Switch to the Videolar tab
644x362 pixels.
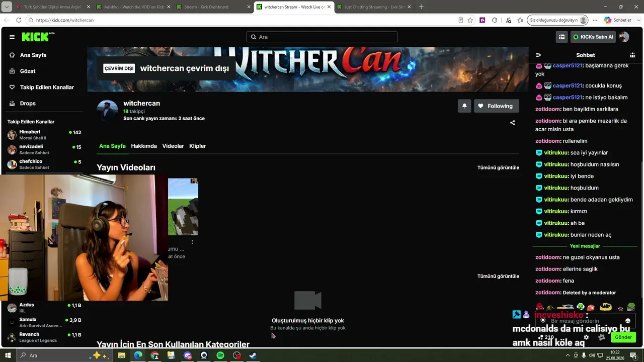click(x=173, y=146)
